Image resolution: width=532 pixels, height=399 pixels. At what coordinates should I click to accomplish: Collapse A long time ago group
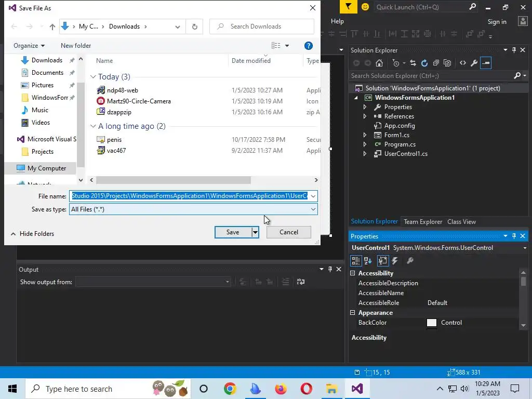(93, 126)
